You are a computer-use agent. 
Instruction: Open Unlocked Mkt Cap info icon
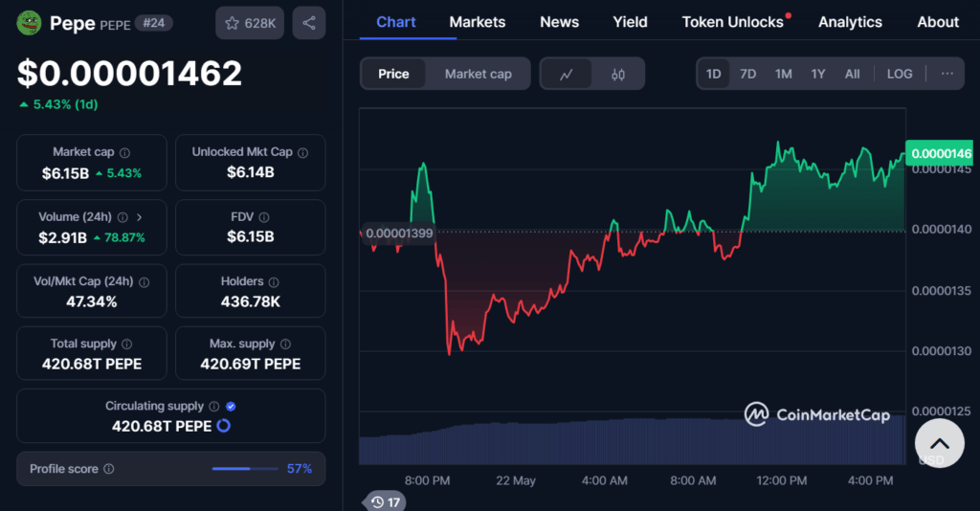pyautogui.click(x=303, y=152)
